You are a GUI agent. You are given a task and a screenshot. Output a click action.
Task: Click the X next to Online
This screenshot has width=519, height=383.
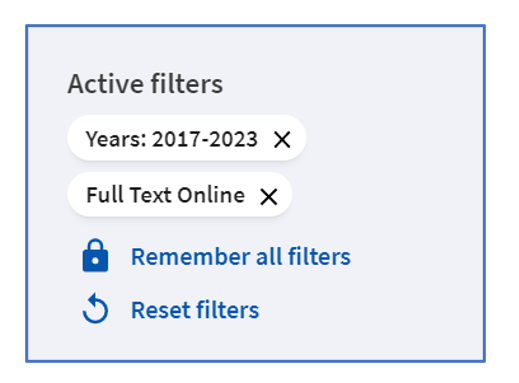[x=269, y=196]
